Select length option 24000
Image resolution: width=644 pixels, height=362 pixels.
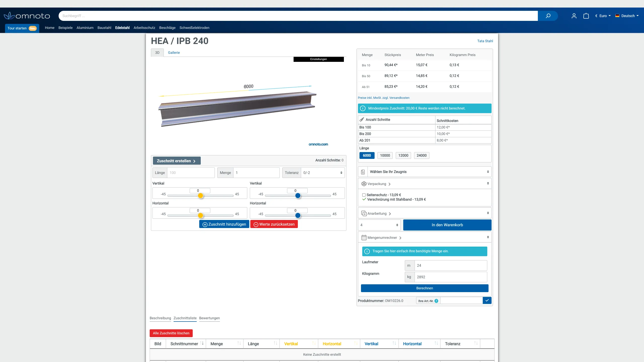tap(422, 155)
